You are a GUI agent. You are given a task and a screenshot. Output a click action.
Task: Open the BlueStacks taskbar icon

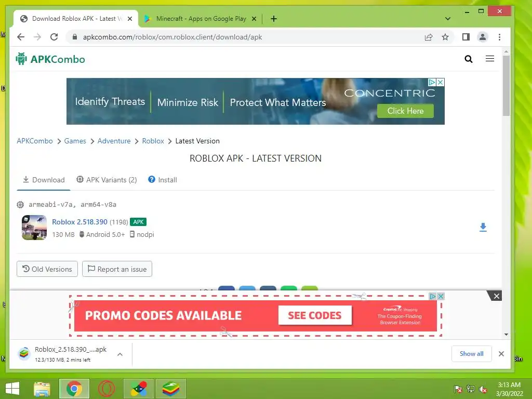point(170,389)
